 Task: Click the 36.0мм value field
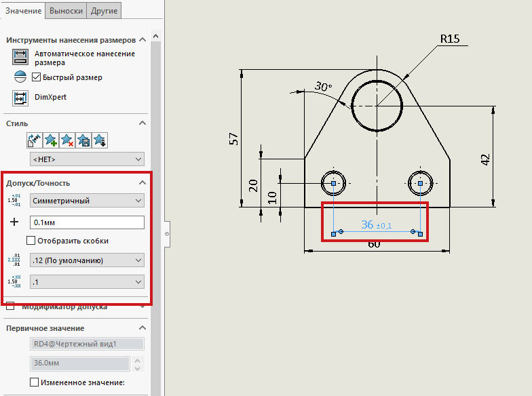80,363
